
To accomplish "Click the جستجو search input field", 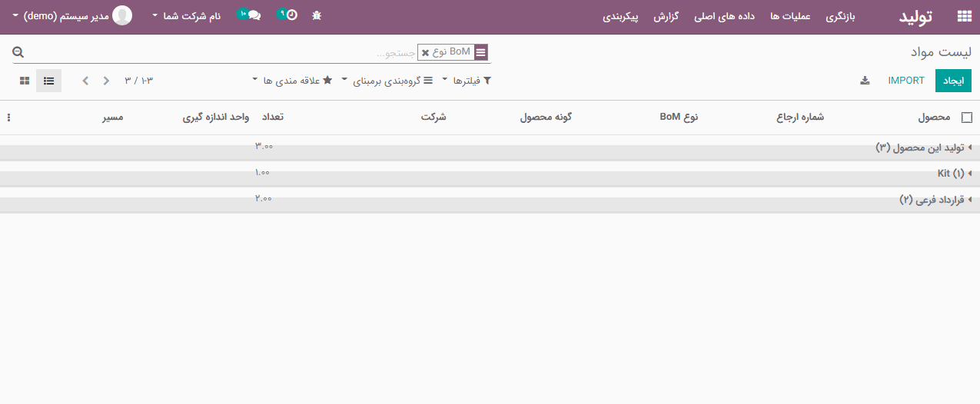I will pyautogui.click(x=223, y=53).
